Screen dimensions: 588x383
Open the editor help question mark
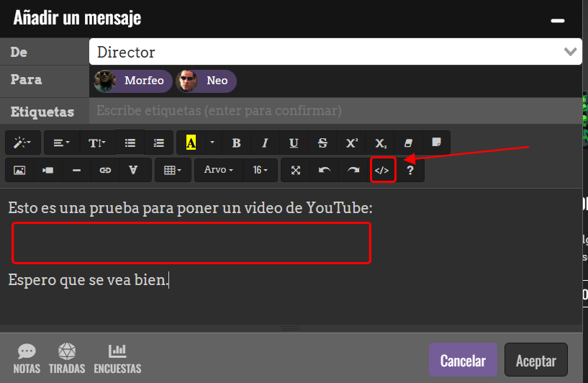(x=410, y=171)
